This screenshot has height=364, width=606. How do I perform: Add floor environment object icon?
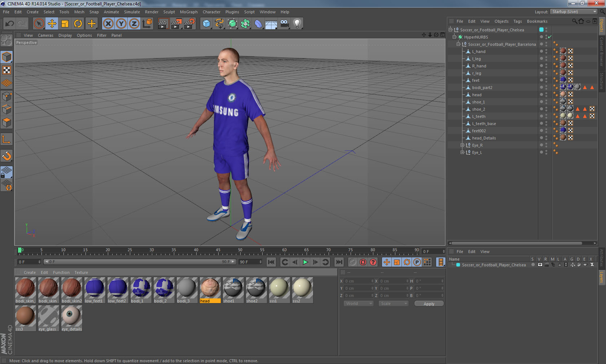click(271, 24)
